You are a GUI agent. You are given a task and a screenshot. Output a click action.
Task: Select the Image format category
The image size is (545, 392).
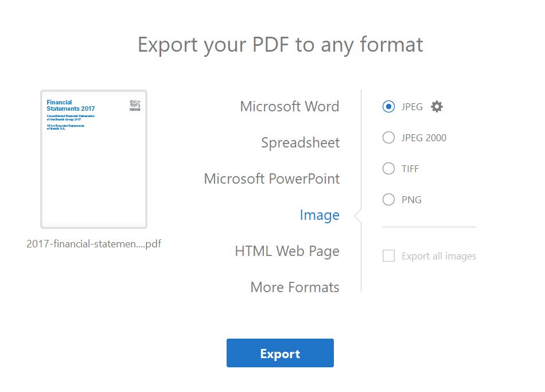click(x=319, y=215)
